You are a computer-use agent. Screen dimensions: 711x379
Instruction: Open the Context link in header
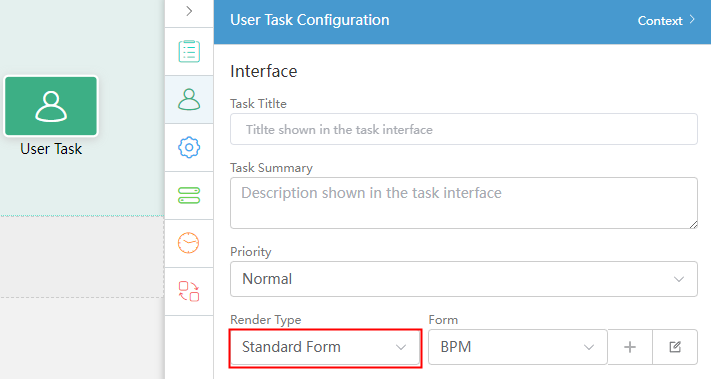[x=666, y=21]
